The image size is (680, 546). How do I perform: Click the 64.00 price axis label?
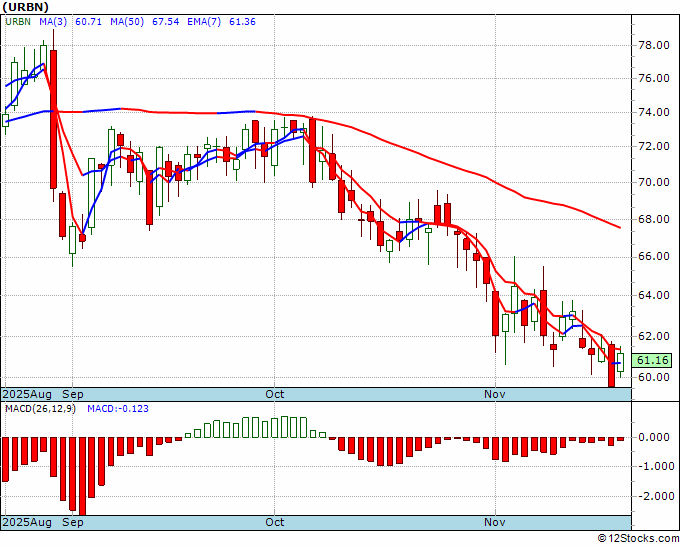654,295
